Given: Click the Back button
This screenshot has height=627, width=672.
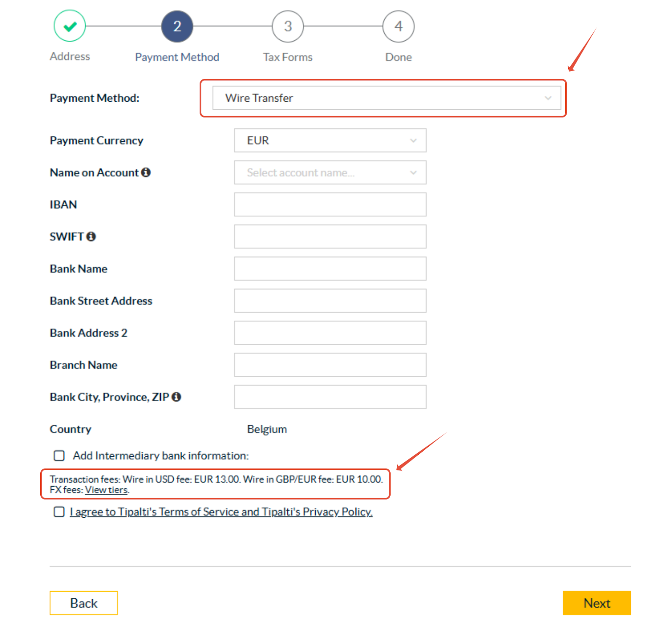Looking at the screenshot, I should point(84,603).
